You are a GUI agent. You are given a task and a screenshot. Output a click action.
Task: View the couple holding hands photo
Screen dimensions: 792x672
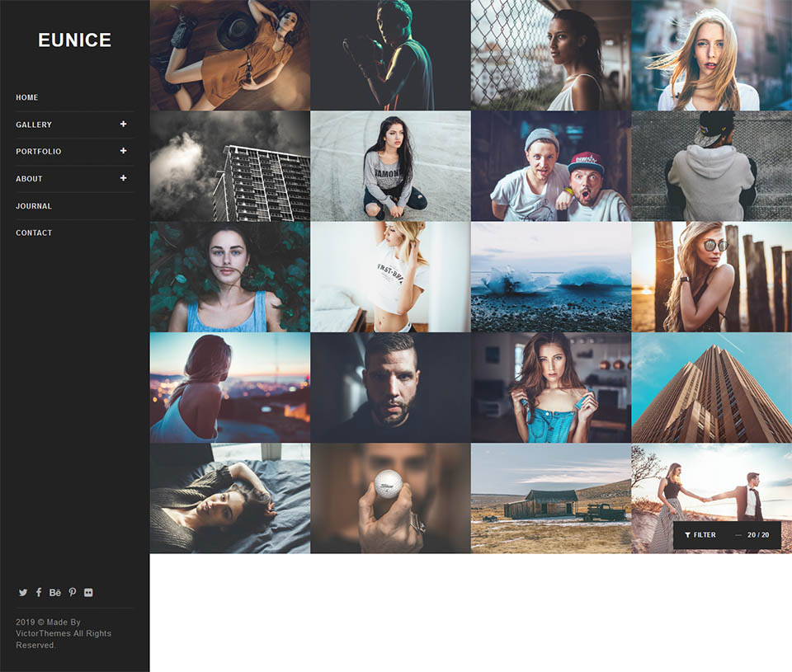pyautogui.click(x=711, y=486)
